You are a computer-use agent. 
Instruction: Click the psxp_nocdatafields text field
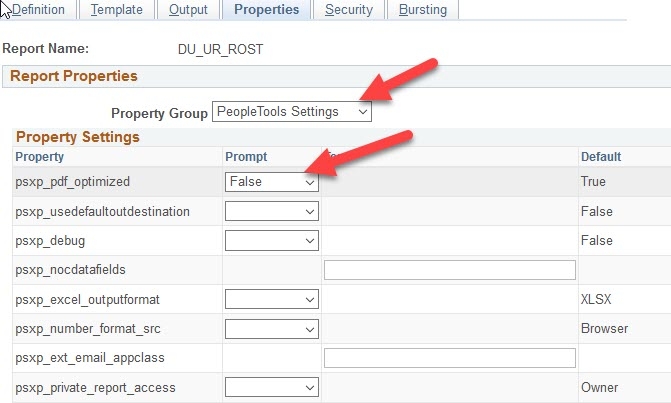[450, 270]
